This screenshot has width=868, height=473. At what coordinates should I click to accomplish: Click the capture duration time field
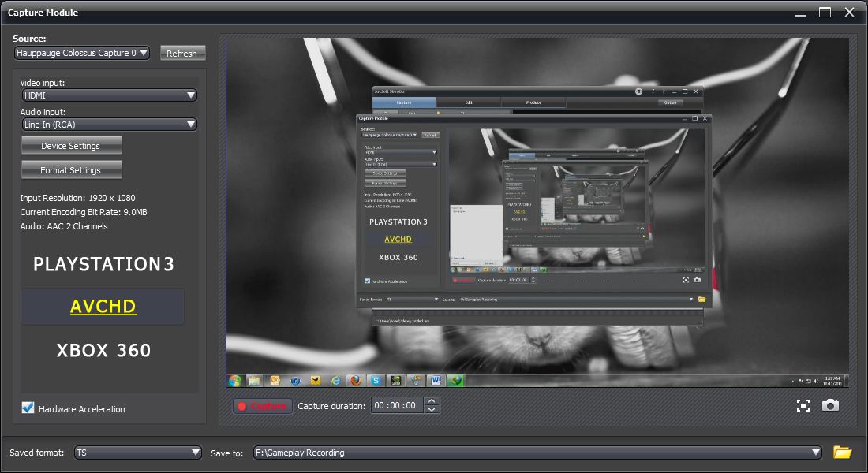coord(396,406)
